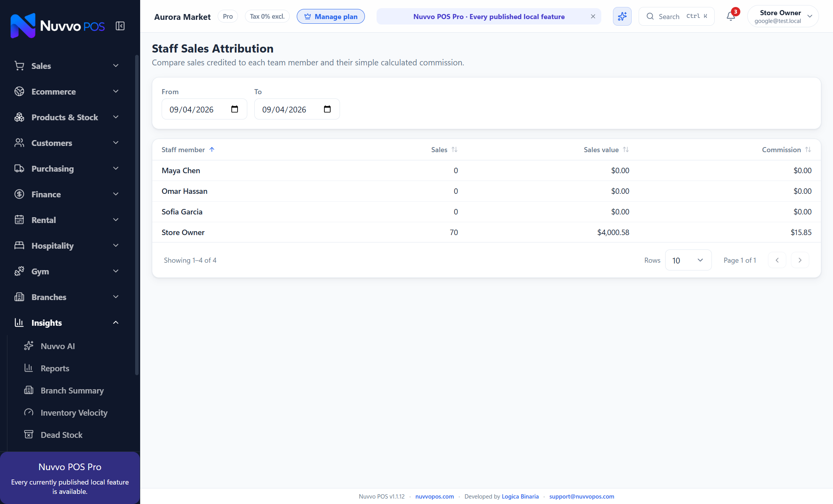833x504 pixels.
Task: Open the notifications bell
Action: coord(731,16)
